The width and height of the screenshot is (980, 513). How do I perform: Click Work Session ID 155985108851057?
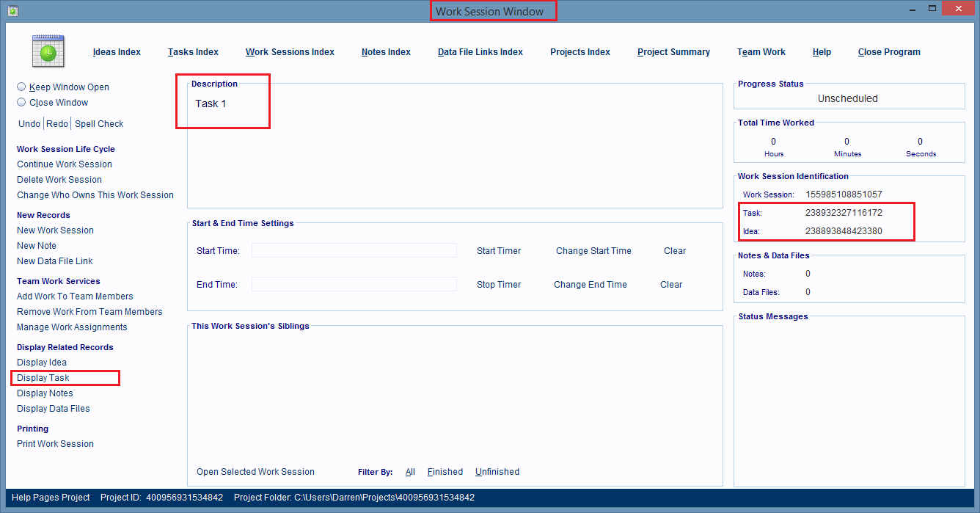844,194
